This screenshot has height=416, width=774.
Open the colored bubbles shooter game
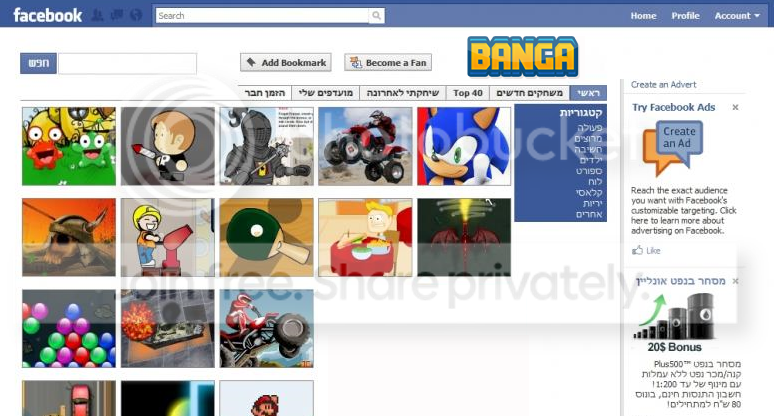point(69,329)
